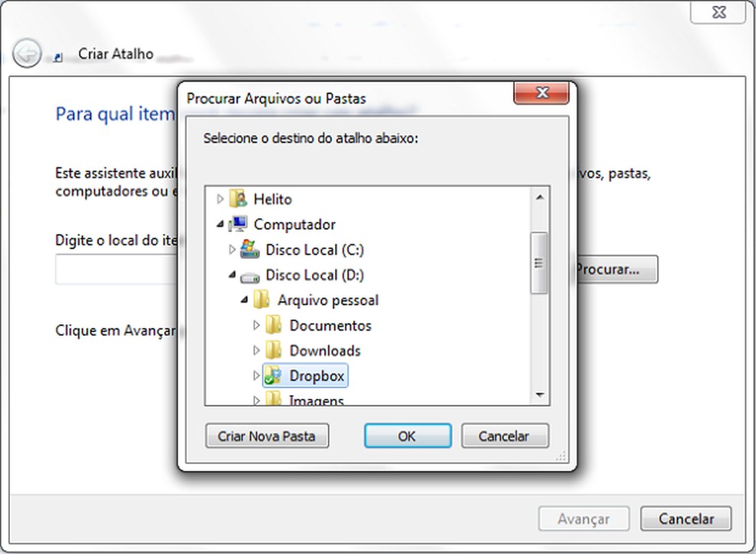Select the Dropbox folder label
Screen dimensions: 756x554
(x=317, y=375)
